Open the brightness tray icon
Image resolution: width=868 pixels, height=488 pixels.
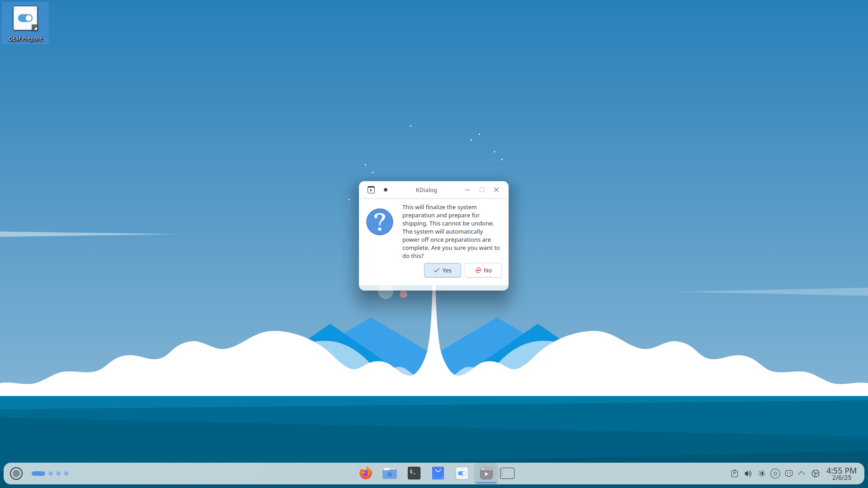(762, 474)
